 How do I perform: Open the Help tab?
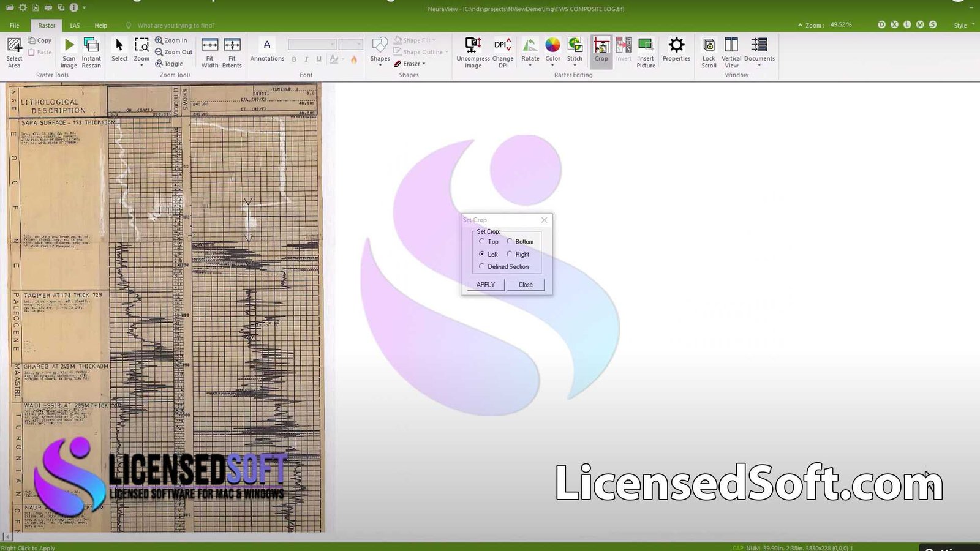click(x=101, y=25)
